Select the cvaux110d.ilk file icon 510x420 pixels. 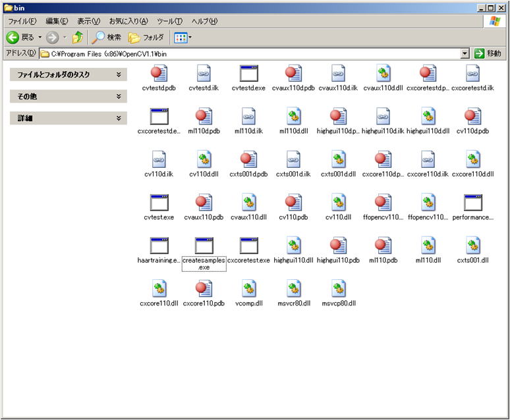338,74
